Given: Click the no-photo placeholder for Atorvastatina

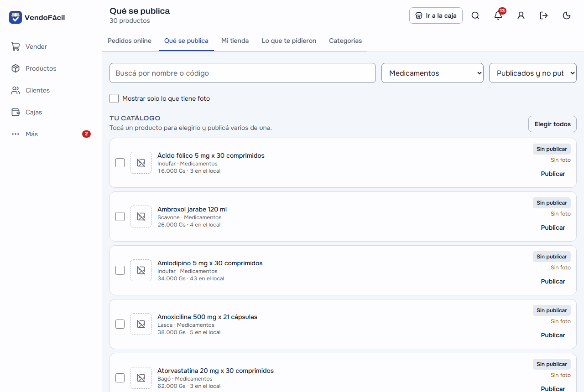Looking at the screenshot, I should pyautogui.click(x=141, y=378).
